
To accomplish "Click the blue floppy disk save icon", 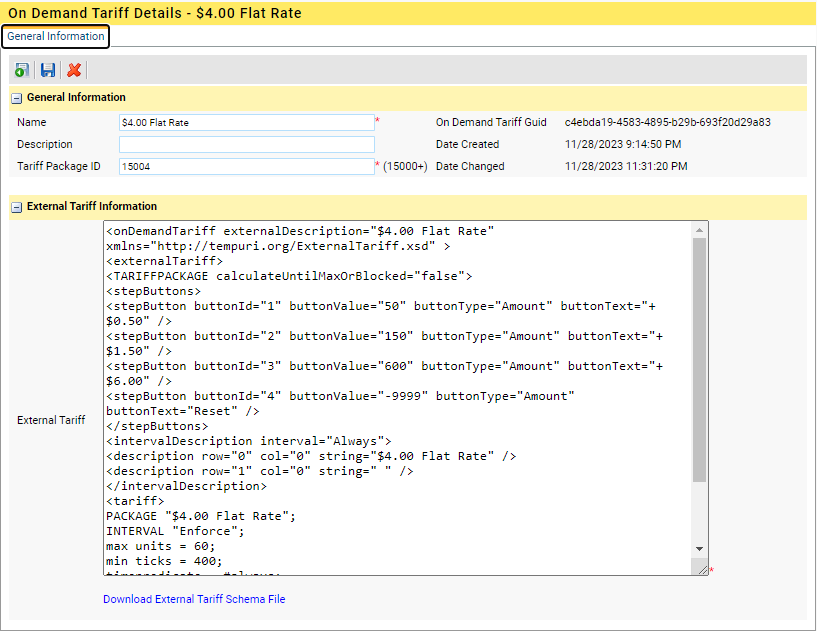I will point(48,70).
